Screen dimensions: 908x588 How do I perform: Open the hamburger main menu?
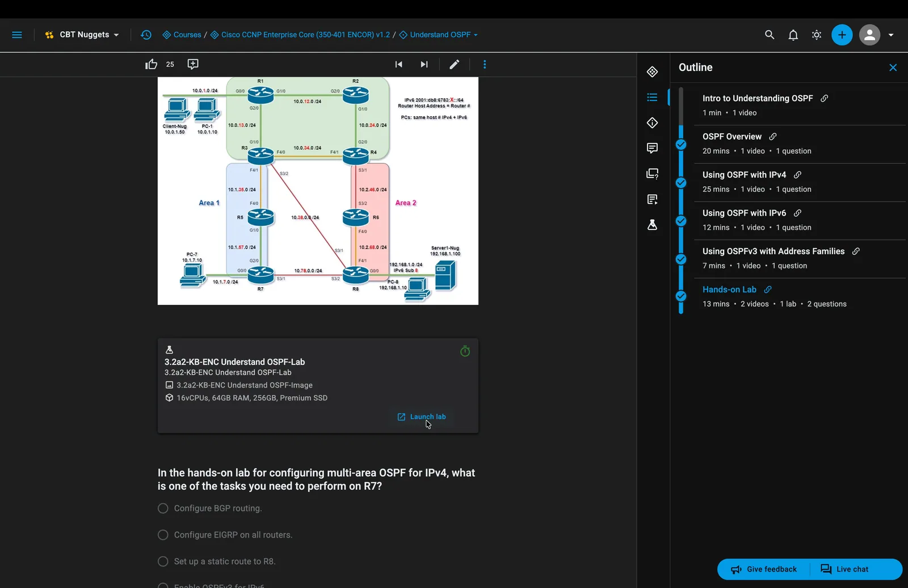tap(17, 35)
